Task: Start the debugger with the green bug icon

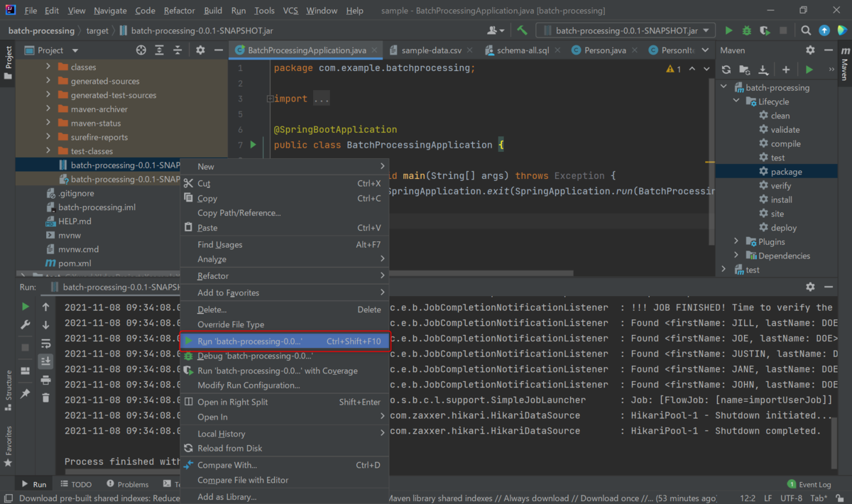Action: [746, 31]
